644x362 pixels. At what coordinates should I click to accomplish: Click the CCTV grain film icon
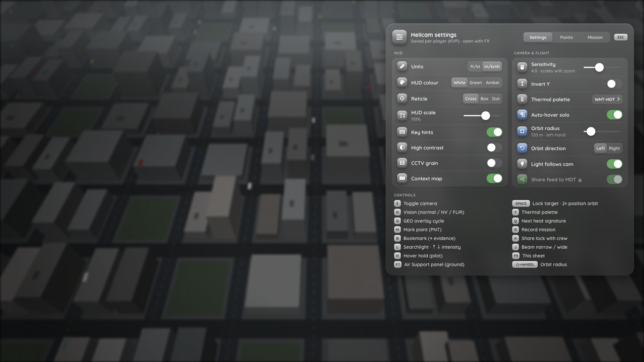click(402, 163)
